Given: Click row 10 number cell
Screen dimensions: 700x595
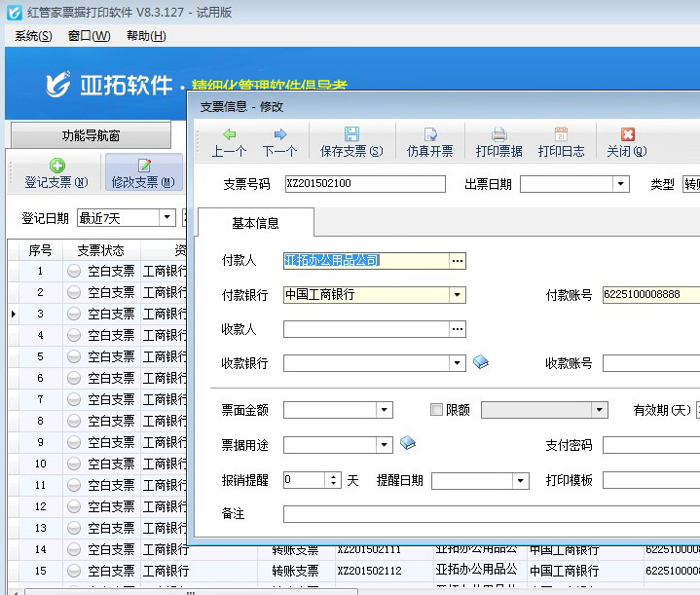Looking at the screenshot, I should pos(41,464).
